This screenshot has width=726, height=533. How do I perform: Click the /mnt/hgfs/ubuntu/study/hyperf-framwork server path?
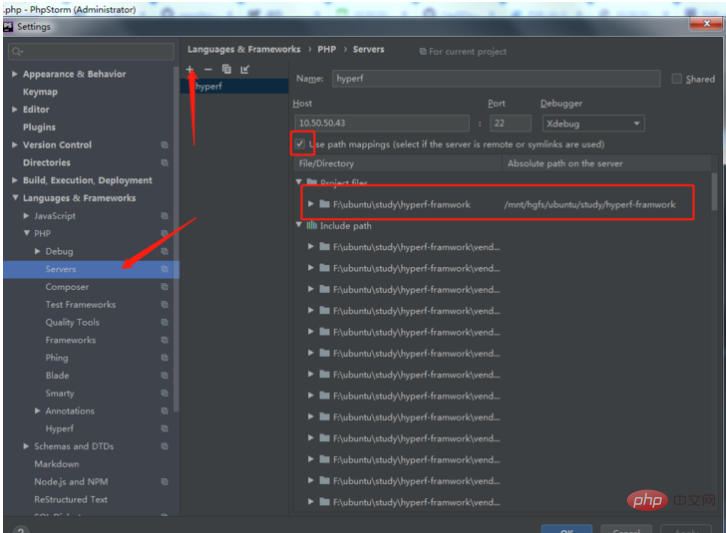pyautogui.click(x=589, y=204)
